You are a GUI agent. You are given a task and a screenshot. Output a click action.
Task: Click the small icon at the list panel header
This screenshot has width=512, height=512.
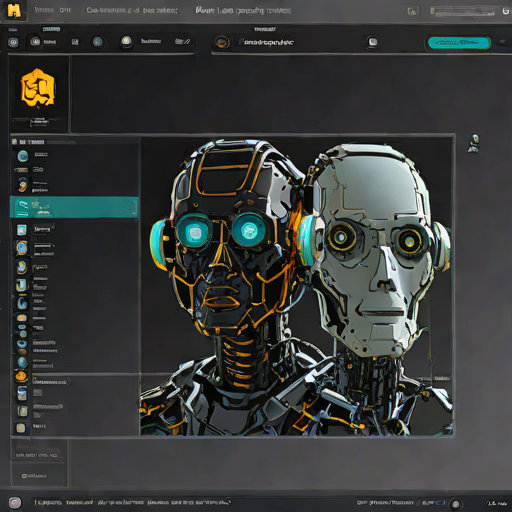pos(14,142)
